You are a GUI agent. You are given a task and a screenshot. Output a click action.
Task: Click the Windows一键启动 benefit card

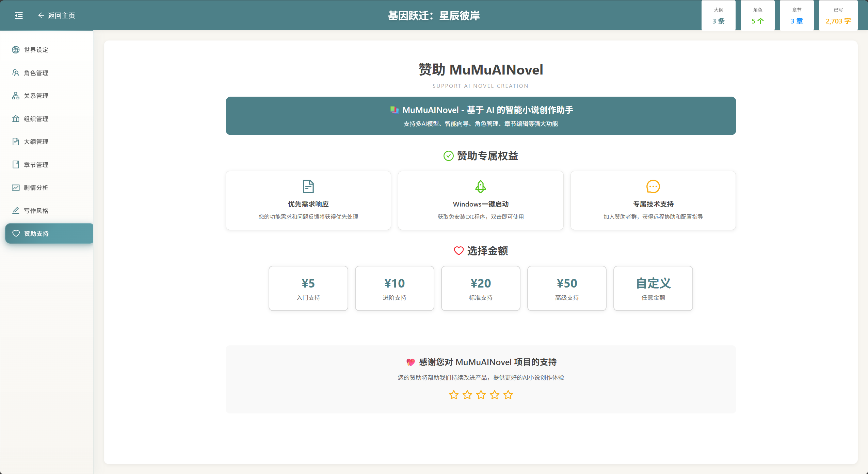[481, 200]
